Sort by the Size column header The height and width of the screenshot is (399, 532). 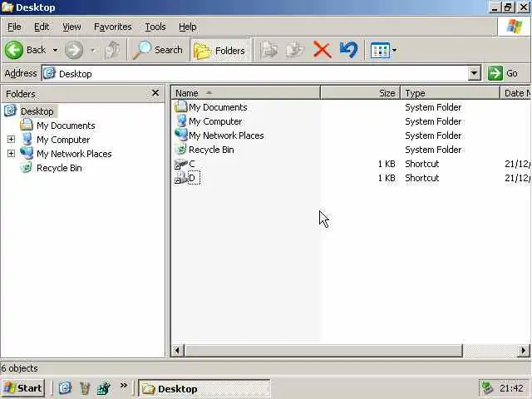click(x=360, y=93)
